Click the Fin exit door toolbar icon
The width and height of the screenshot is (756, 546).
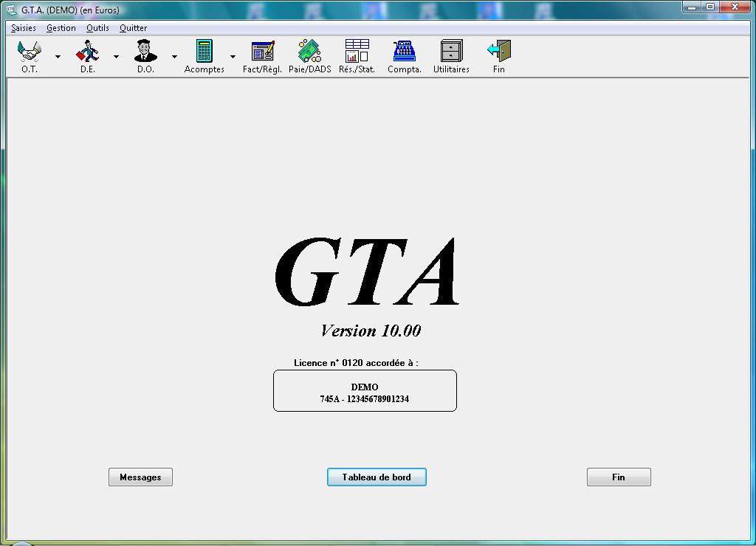click(499, 51)
